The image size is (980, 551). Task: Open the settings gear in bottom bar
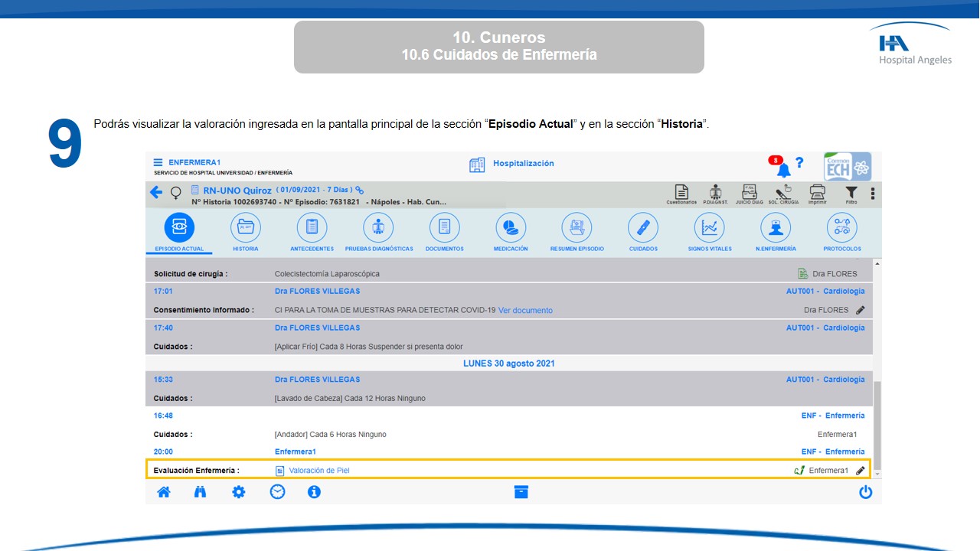pyautogui.click(x=239, y=492)
